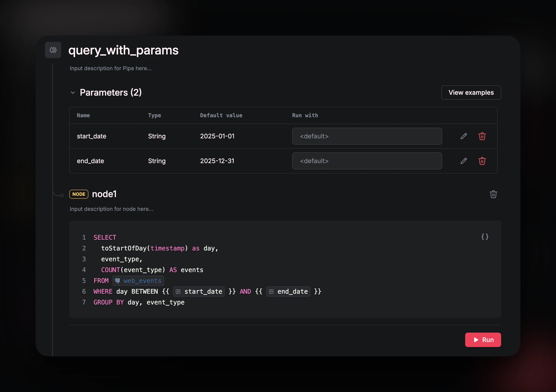Click the end_date parameter chip in SQL
The height and width of the screenshot is (392, 556).
coord(288,291)
